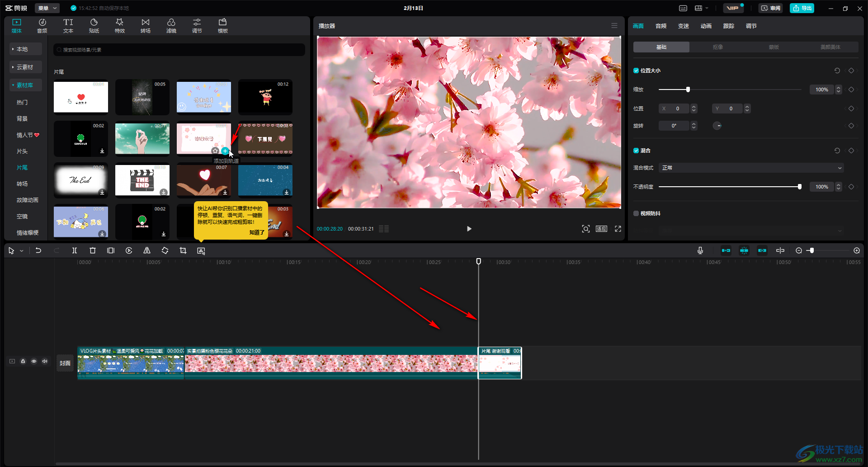
Task: Click the player zoom focus icon
Action: pos(586,229)
